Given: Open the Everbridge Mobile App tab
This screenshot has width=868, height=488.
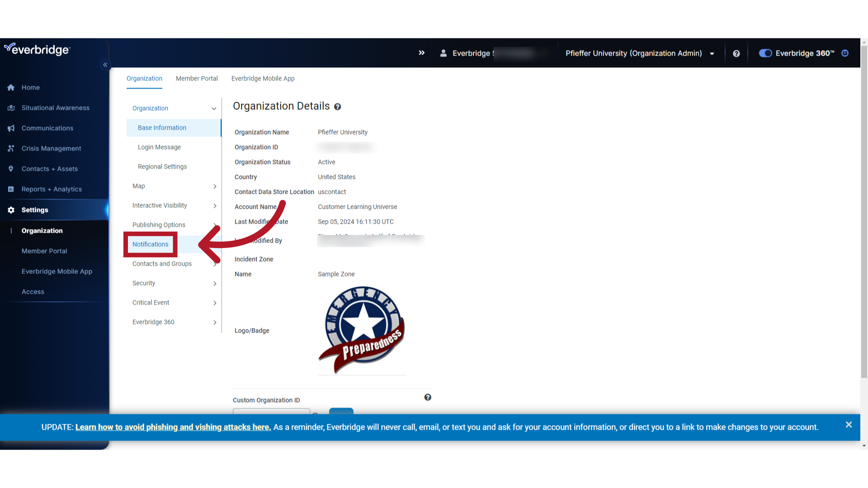Looking at the screenshot, I should (263, 78).
